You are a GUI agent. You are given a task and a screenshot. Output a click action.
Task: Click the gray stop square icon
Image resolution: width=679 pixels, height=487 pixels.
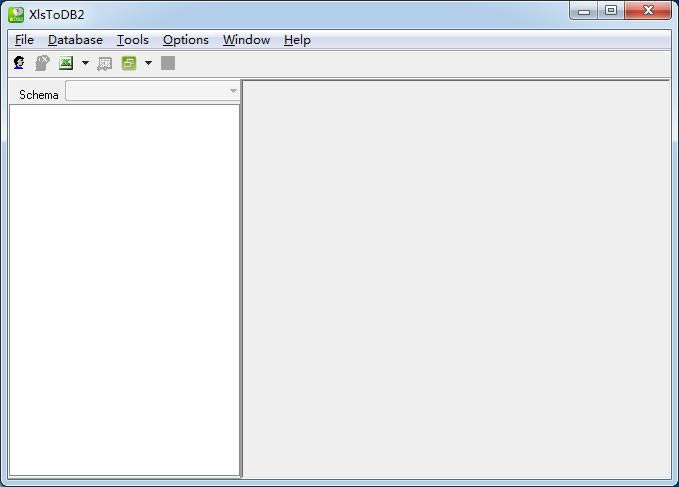coord(168,63)
